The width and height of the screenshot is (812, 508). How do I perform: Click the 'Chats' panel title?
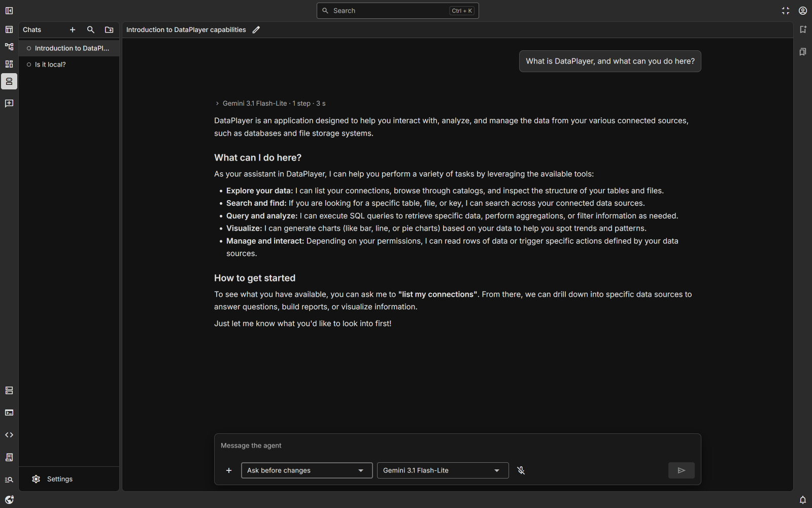click(x=32, y=30)
